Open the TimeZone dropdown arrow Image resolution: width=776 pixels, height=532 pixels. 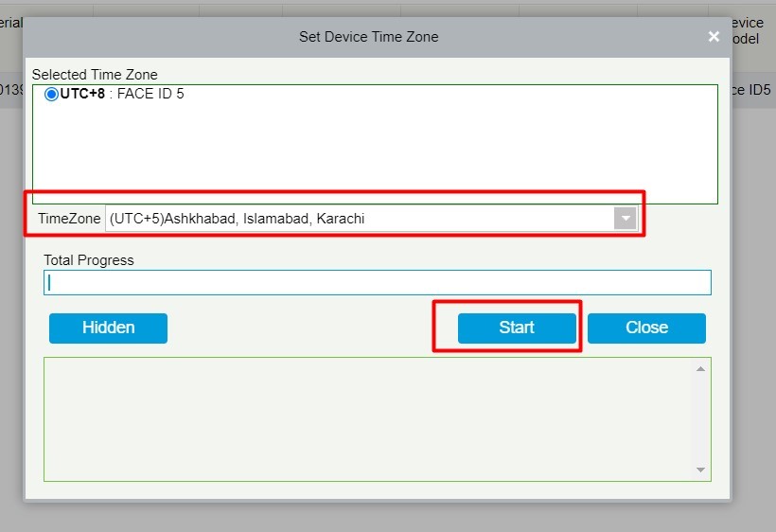pyautogui.click(x=625, y=219)
